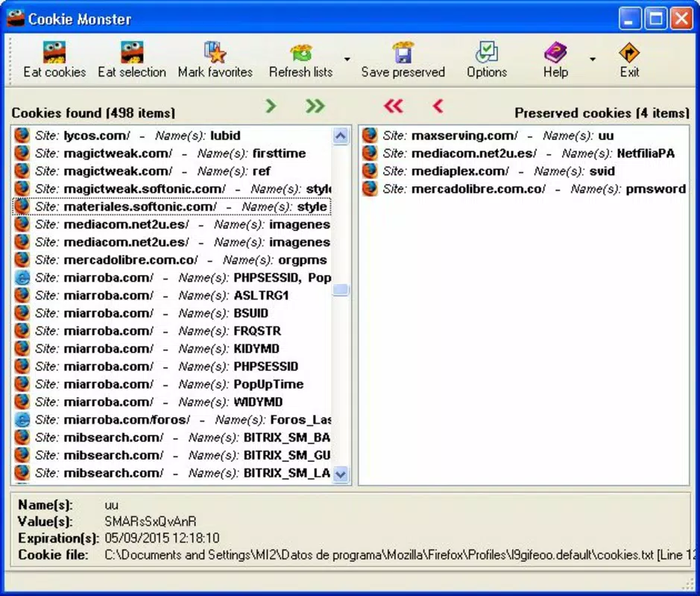This screenshot has width=700, height=596.
Task: Click the Eat selection toolbar icon
Action: click(x=132, y=52)
